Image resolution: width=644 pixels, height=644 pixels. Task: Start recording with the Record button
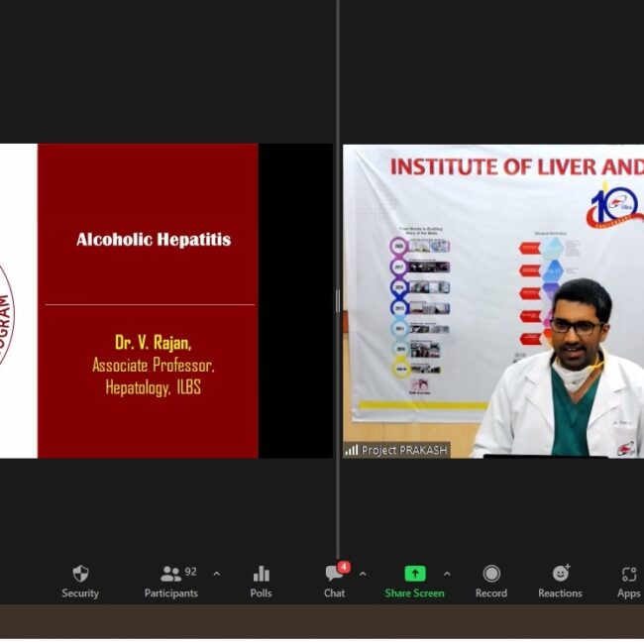[490, 581]
